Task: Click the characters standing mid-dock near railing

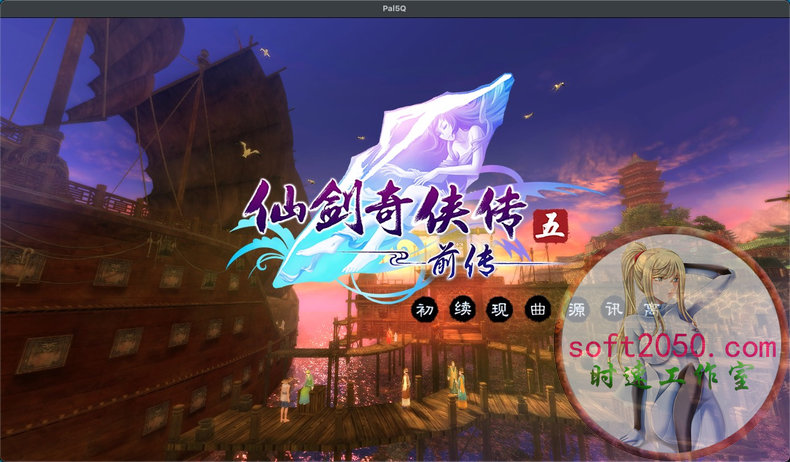Action: pyautogui.click(x=455, y=380)
